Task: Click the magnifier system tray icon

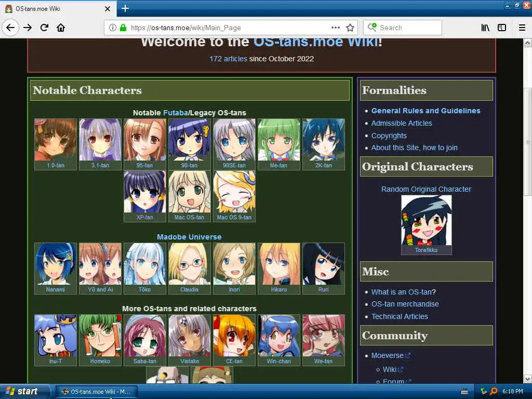Action: (494, 391)
